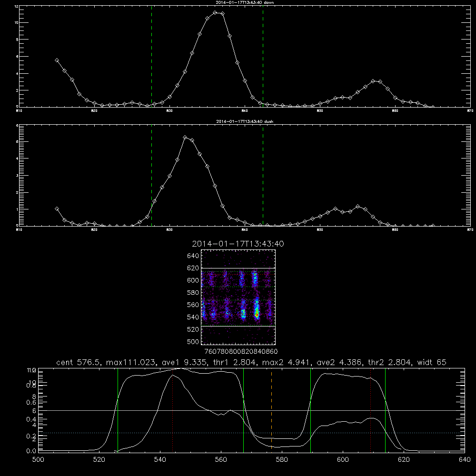This screenshot has height=476, width=476.
Task: Click the solid horizontal line at 6 in the bottom plot
Action: [x=251, y=410]
